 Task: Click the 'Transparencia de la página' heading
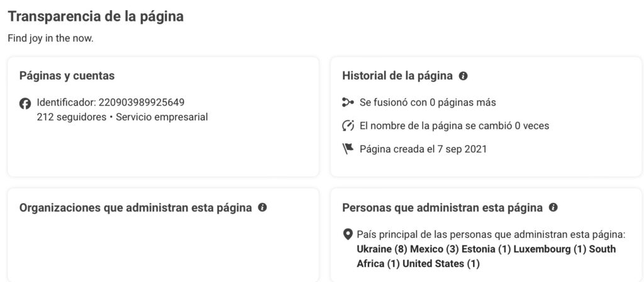[x=96, y=16]
